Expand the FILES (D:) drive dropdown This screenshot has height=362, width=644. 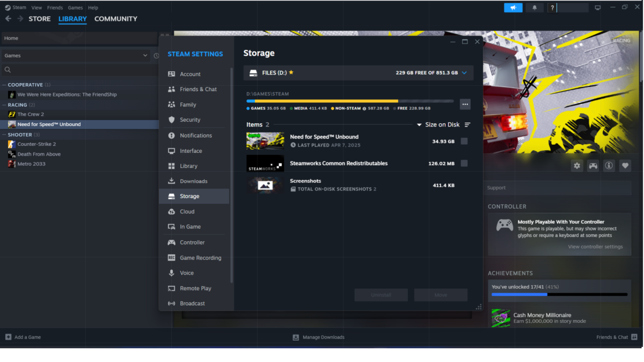pyautogui.click(x=464, y=73)
